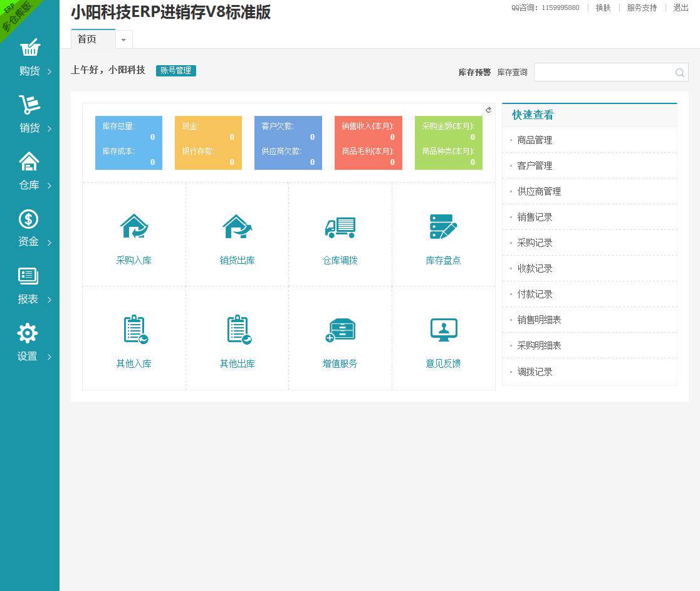Click the 意见反馈 monitor icon

click(x=443, y=330)
